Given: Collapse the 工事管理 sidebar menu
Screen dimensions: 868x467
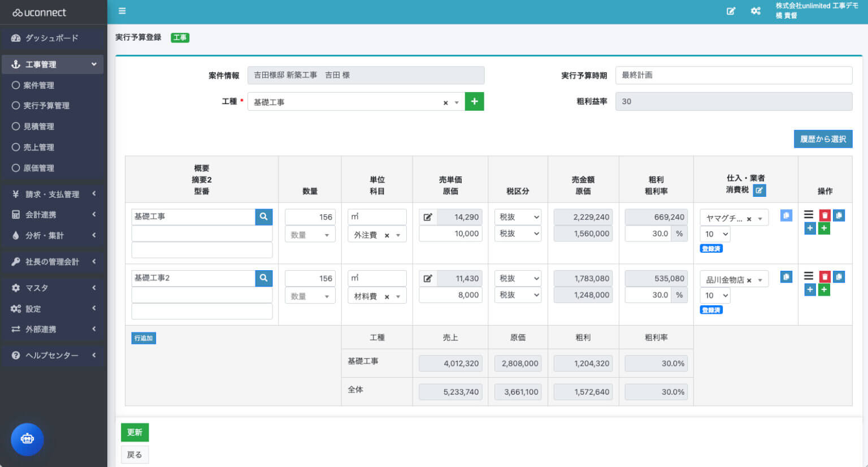Looking at the screenshot, I should (53, 64).
